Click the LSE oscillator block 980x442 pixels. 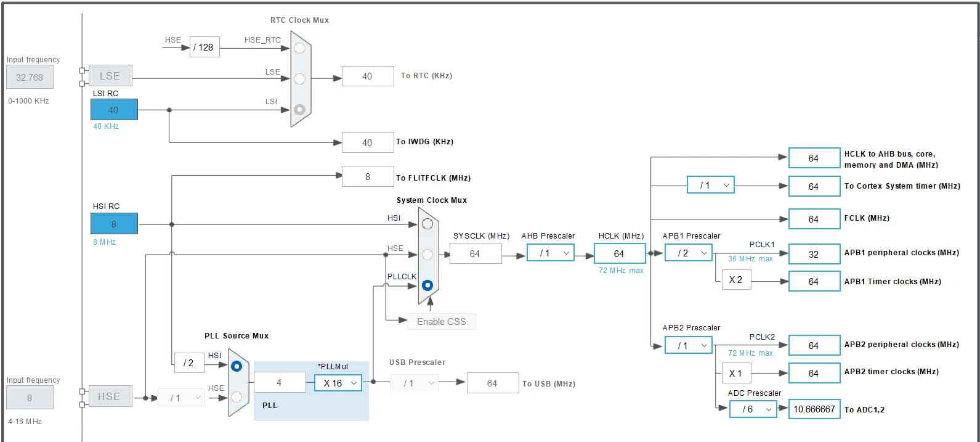click(110, 76)
